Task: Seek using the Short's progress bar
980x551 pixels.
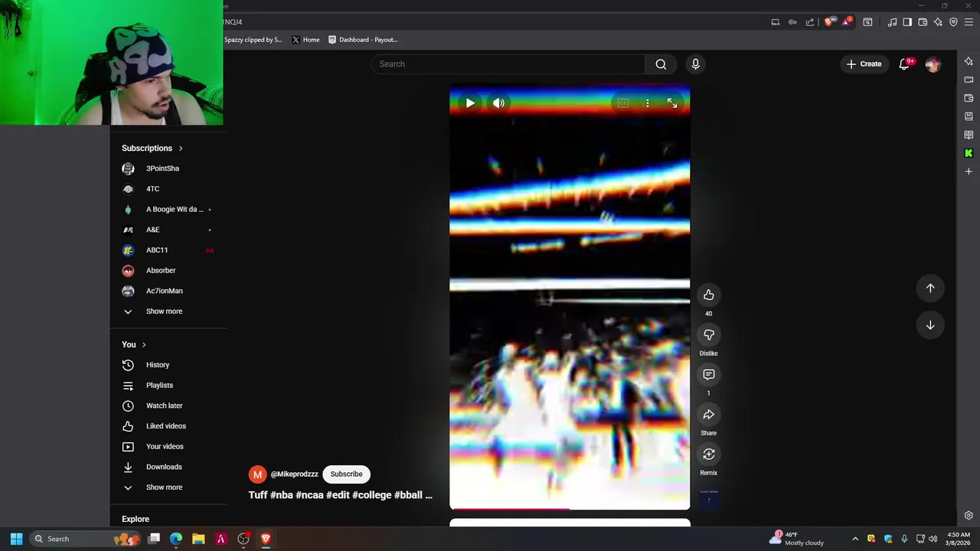Action: point(570,508)
